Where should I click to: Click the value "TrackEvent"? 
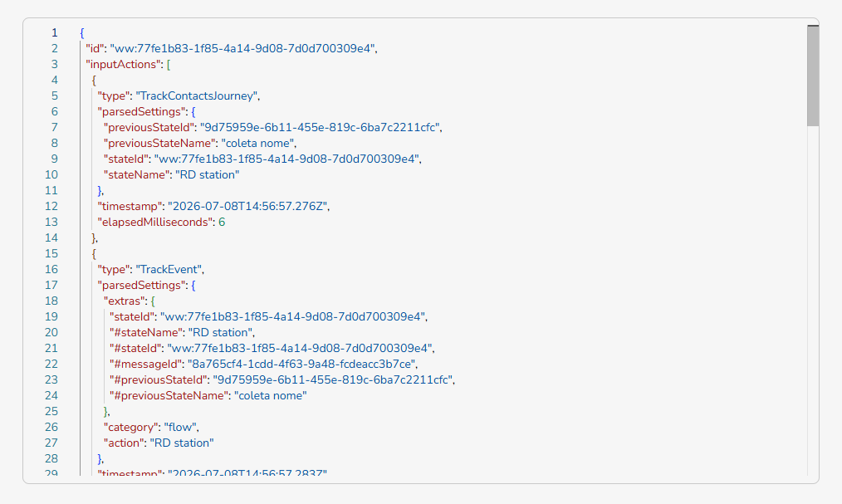[169, 270]
